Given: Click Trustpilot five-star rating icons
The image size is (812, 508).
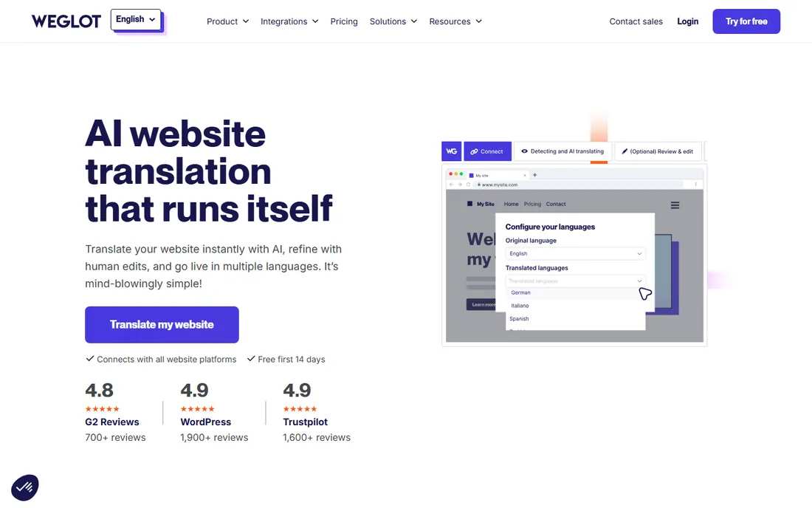Looking at the screenshot, I should (300, 408).
